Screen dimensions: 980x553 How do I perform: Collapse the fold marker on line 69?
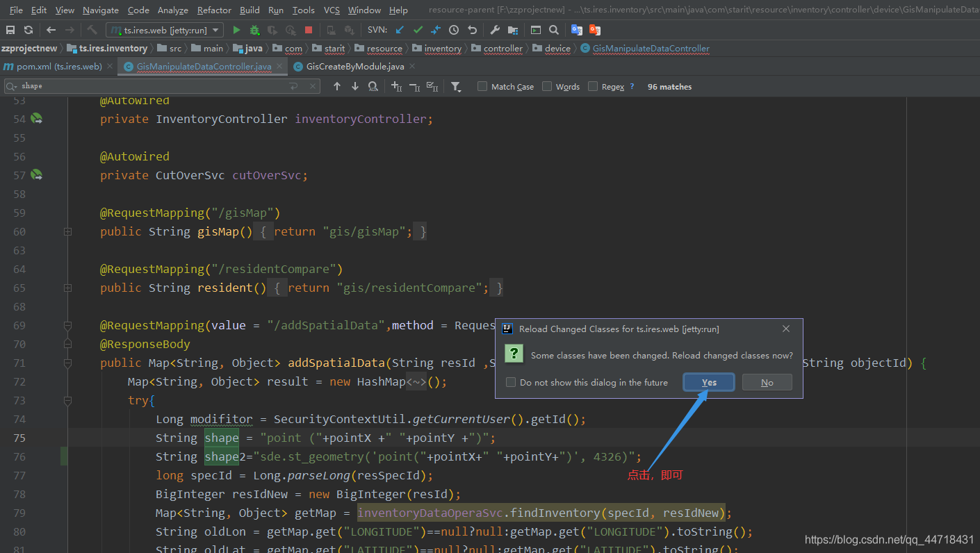click(67, 325)
